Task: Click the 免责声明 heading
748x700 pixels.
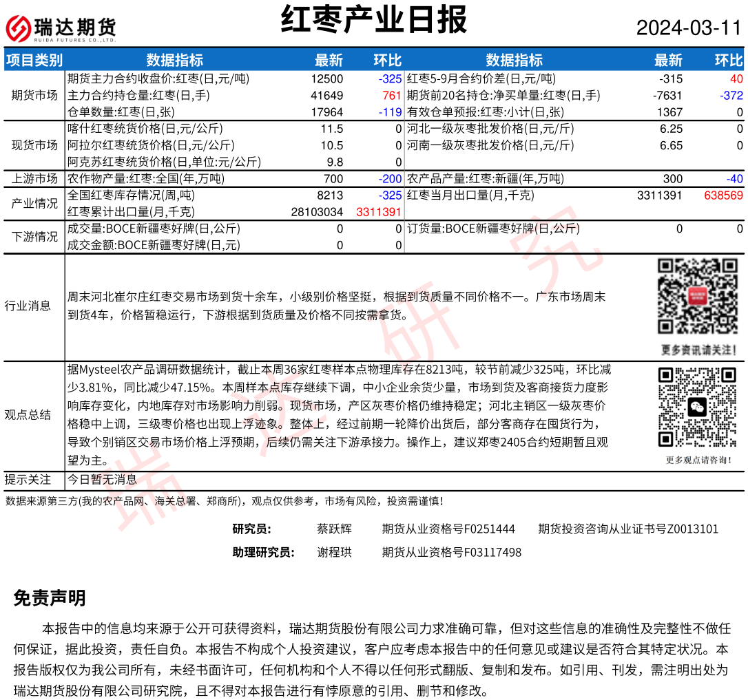Action: [50, 598]
